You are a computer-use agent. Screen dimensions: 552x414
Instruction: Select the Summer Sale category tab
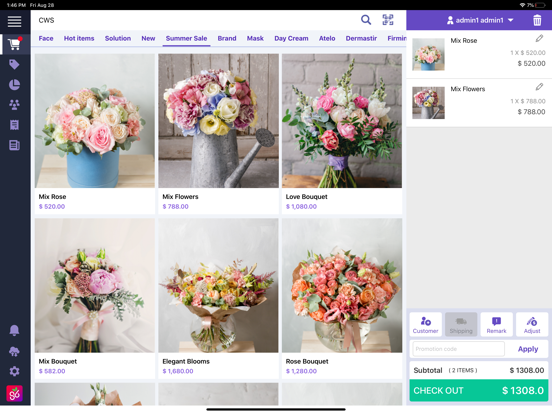tap(186, 38)
